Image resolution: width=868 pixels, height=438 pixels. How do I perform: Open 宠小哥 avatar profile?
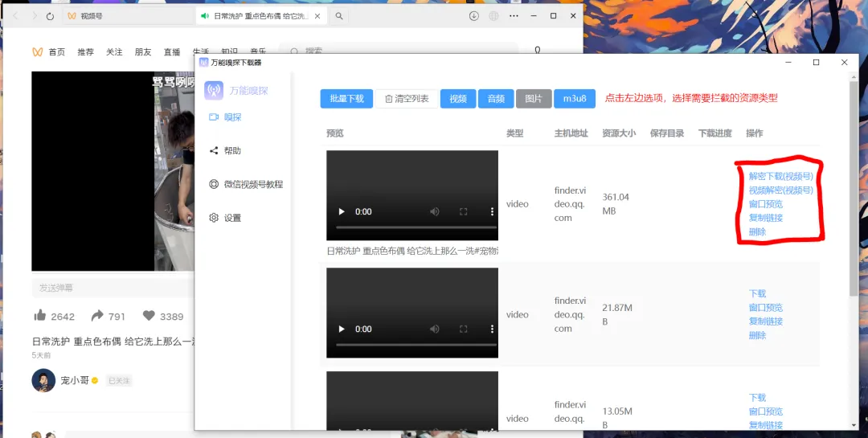(x=43, y=380)
